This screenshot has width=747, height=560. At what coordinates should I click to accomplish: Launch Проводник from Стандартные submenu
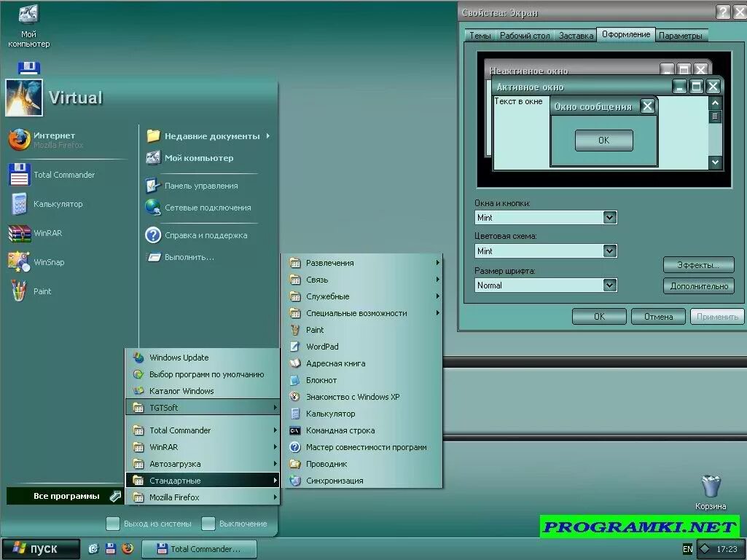coord(362,464)
